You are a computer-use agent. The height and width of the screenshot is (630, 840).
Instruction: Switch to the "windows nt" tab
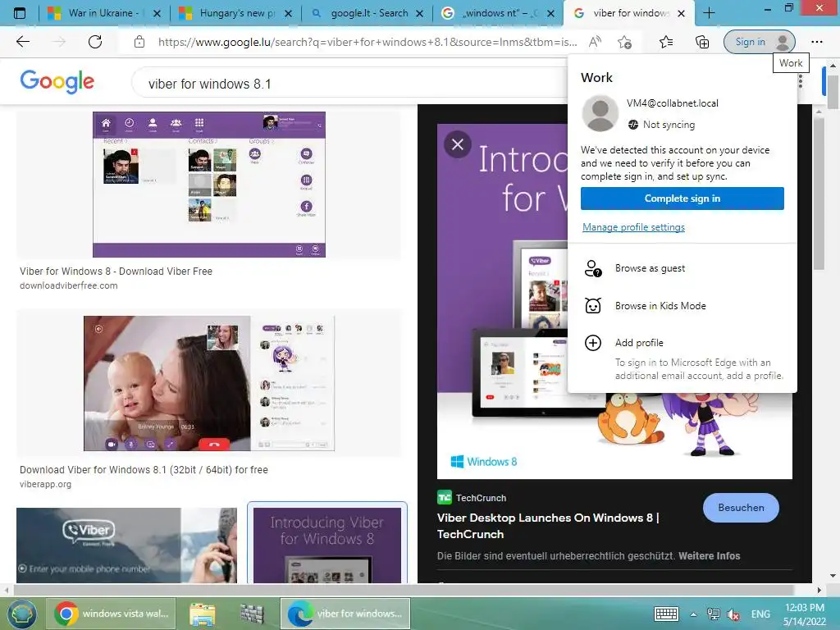point(498,13)
